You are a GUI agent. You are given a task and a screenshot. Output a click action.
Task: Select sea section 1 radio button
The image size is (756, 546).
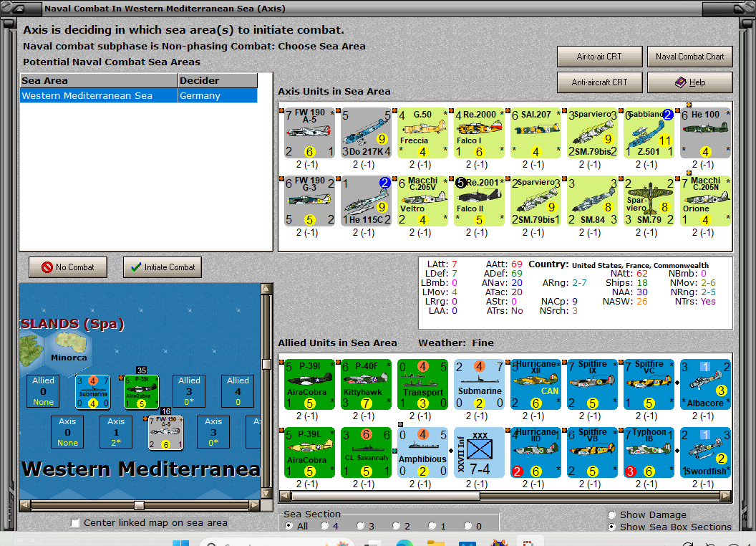[x=432, y=526]
